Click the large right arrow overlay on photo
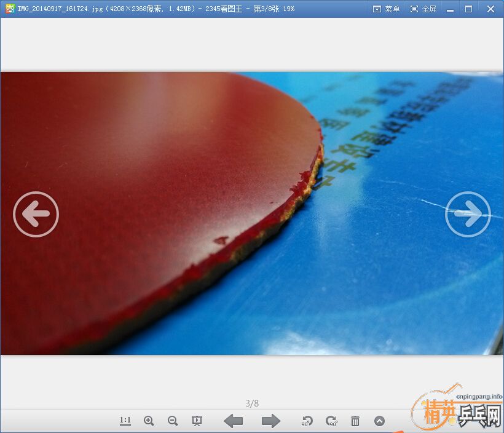This screenshot has width=504, height=433. pos(468,214)
